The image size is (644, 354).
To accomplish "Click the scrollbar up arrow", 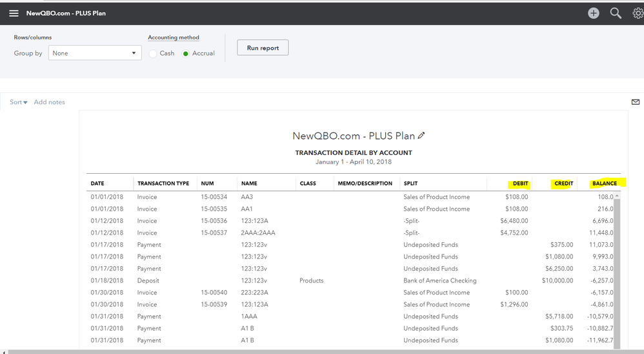I will click(x=616, y=196).
